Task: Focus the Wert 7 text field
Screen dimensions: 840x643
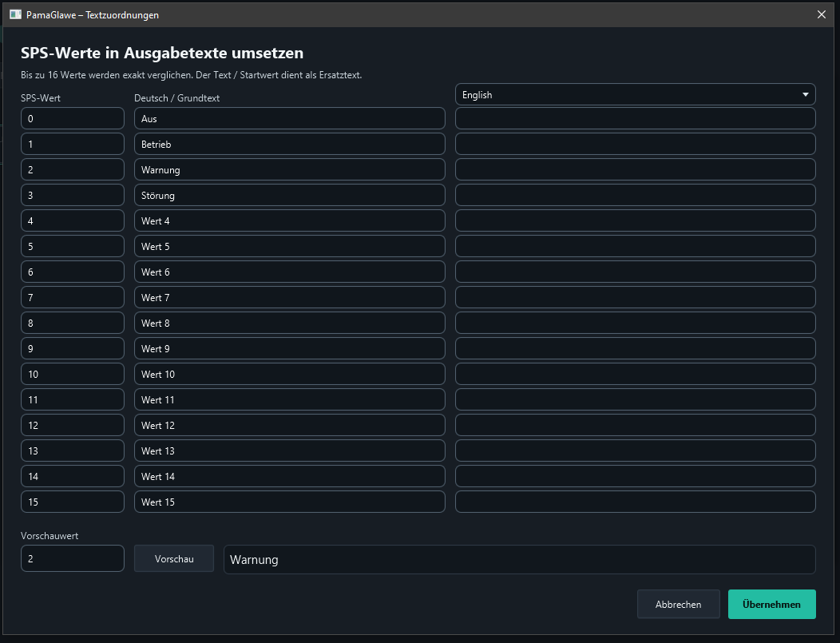Action: (289, 297)
